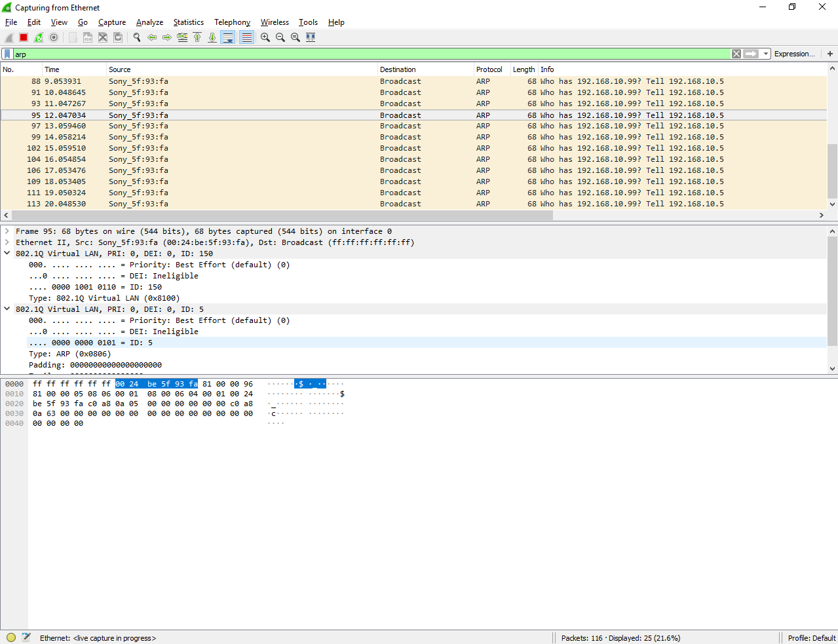Open the filter bookmarks dropdown
The height and width of the screenshot is (644, 838).
(7, 54)
